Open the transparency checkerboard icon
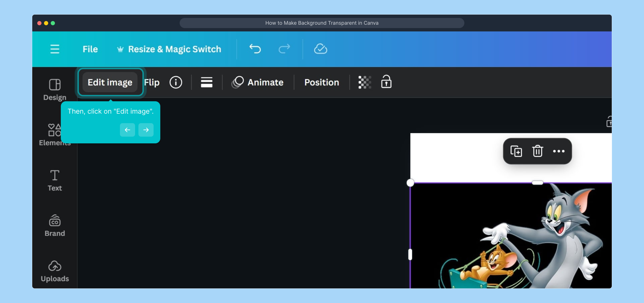The image size is (644, 303). pyautogui.click(x=365, y=82)
